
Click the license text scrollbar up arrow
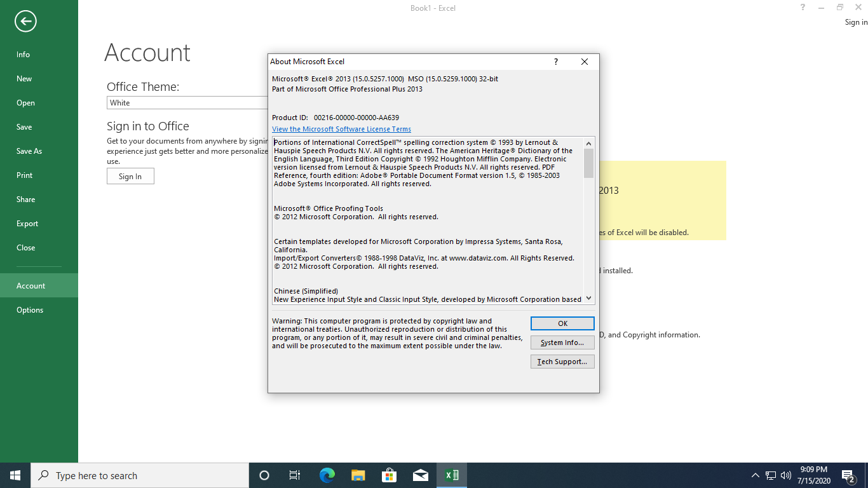point(588,142)
